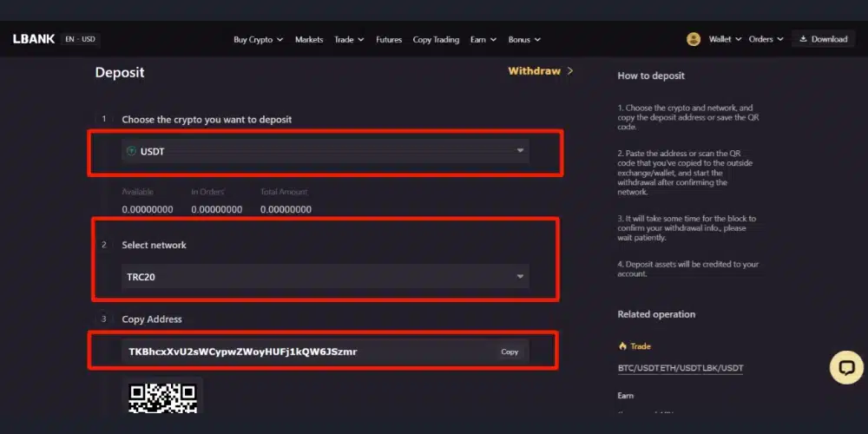This screenshot has width=868, height=434.
Task: Select the TKBhcx deposit address text
Action: 243,352
